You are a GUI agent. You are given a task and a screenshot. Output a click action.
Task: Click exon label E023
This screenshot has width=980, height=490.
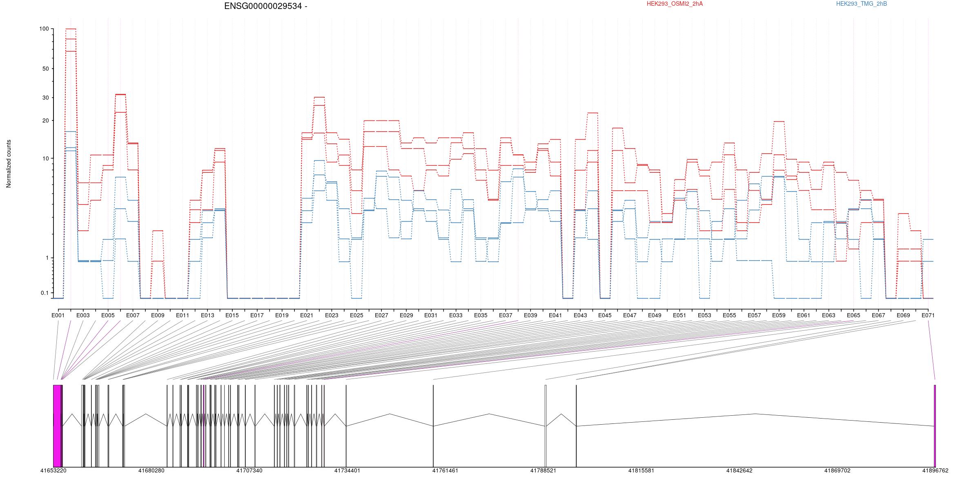coord(332,315)
